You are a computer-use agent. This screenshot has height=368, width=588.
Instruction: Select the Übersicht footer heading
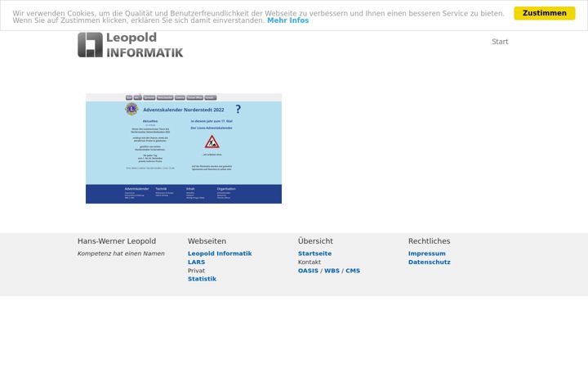315,241
